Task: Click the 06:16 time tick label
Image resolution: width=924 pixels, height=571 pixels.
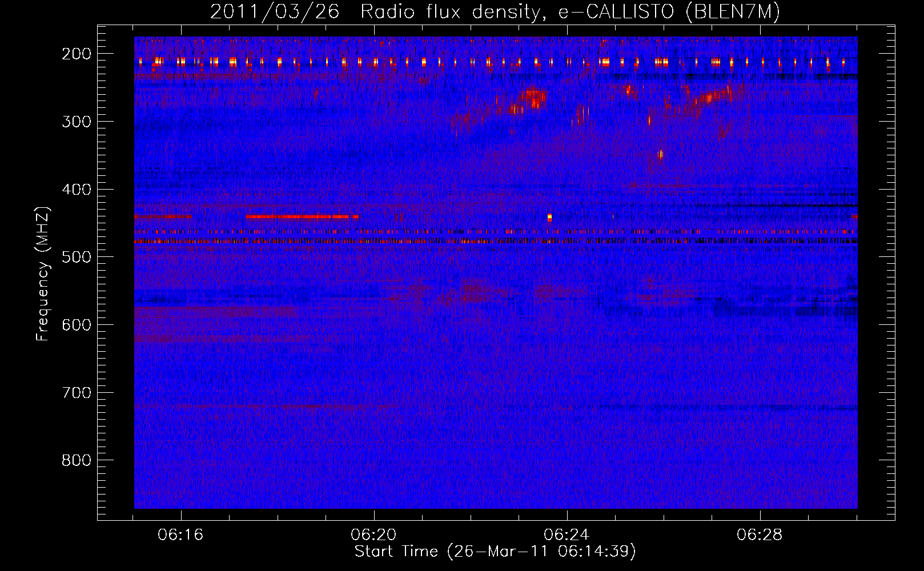Action: (181, 535)
